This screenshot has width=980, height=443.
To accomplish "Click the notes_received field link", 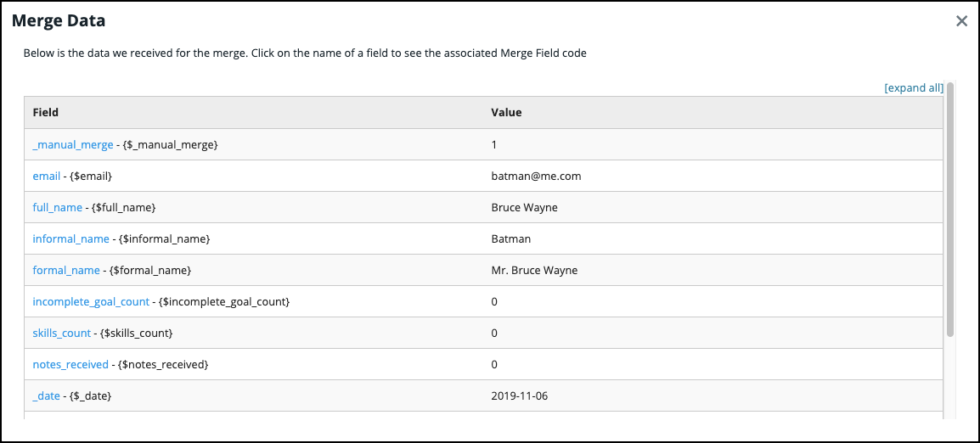I will tap(70, 365).
